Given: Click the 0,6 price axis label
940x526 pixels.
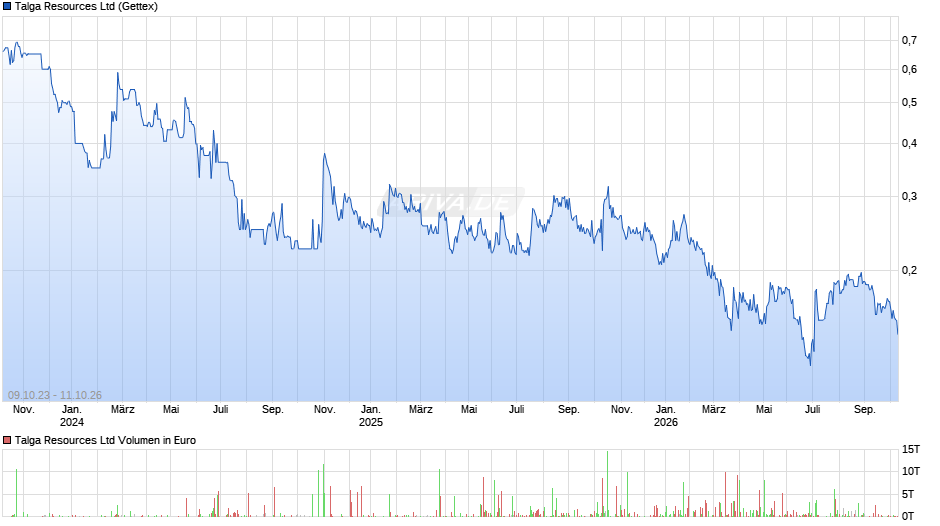Looking at the screenshot, I should 909,70.
